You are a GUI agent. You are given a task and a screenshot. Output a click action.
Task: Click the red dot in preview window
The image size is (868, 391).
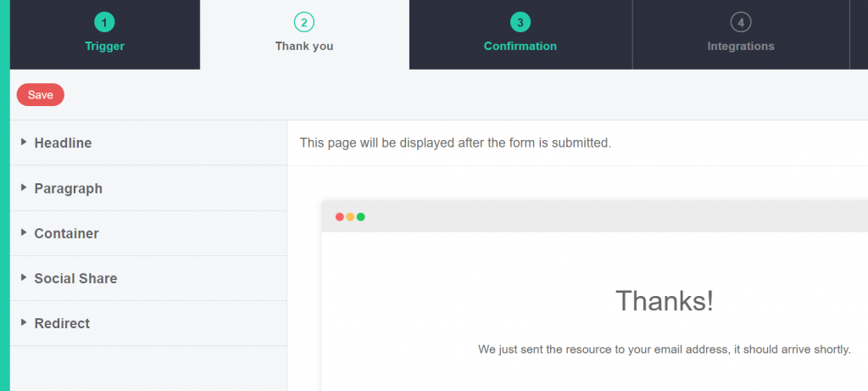point(340,217)
